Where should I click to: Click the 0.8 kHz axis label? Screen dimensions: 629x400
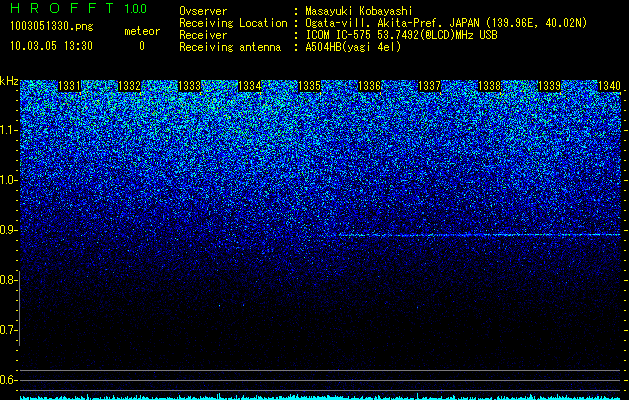[x=8, y=280]
